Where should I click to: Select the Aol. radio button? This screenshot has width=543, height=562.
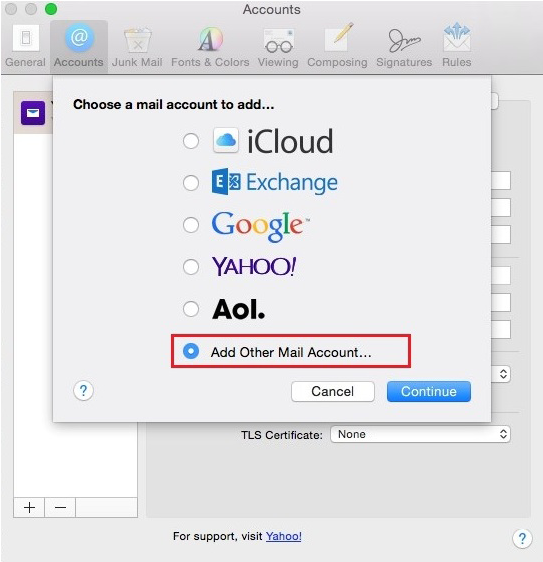pyautogui.click(x=191, y=309)
